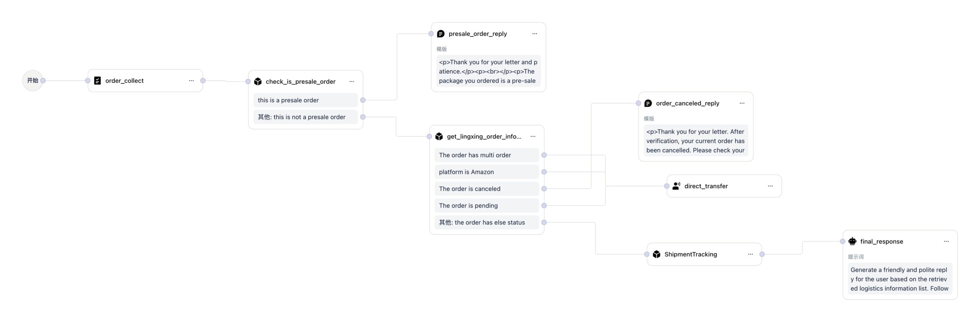Click the final_response prompt text box
This screenshot has width=980, height=322.
[x=900, y=279]
